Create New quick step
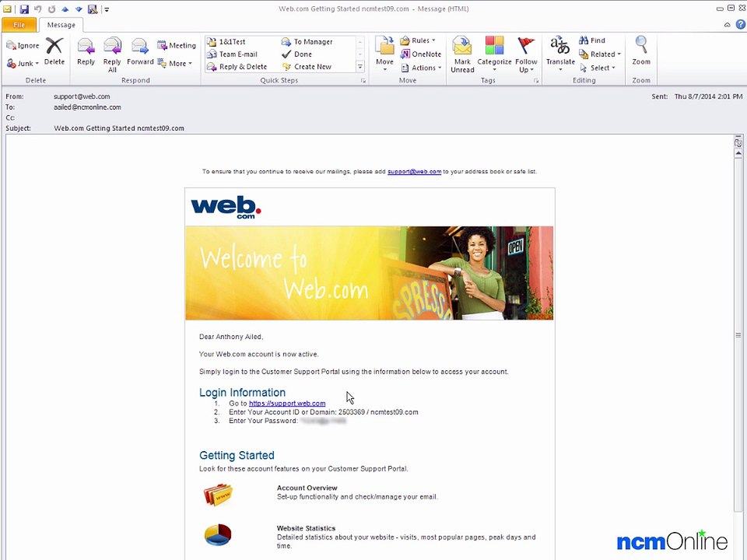This screenshot has height=560, width=747. tap(307, 67)
